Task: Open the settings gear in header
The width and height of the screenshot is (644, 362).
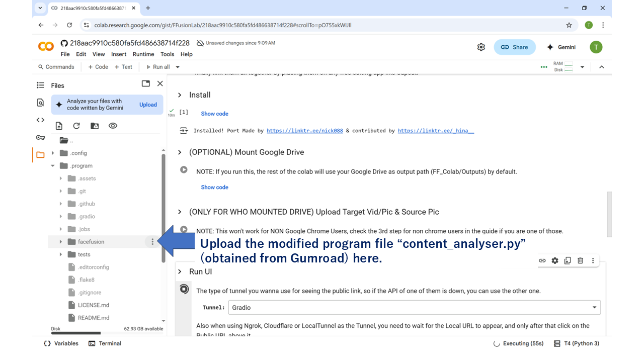Action: point(481,47)
